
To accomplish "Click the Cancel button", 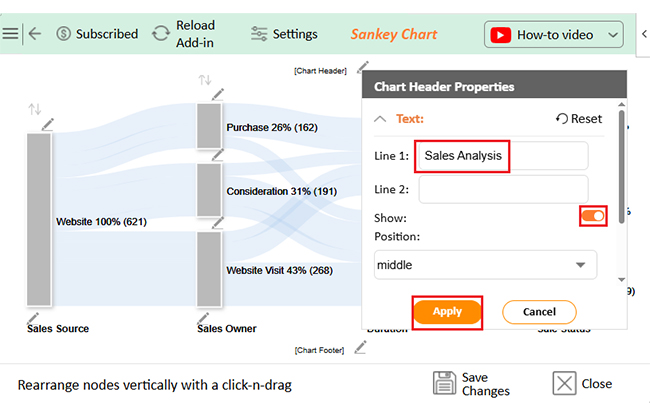I will tap(539, 312).
